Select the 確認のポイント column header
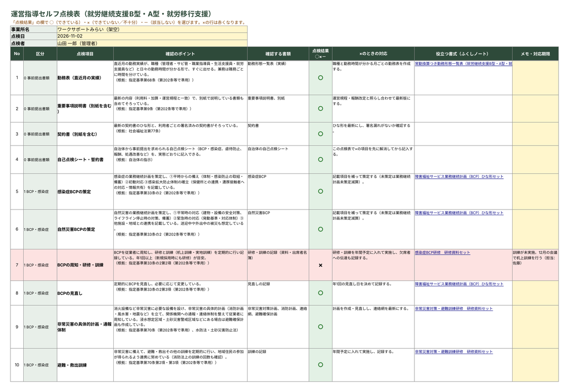569x392 pixels. [180, 54]
